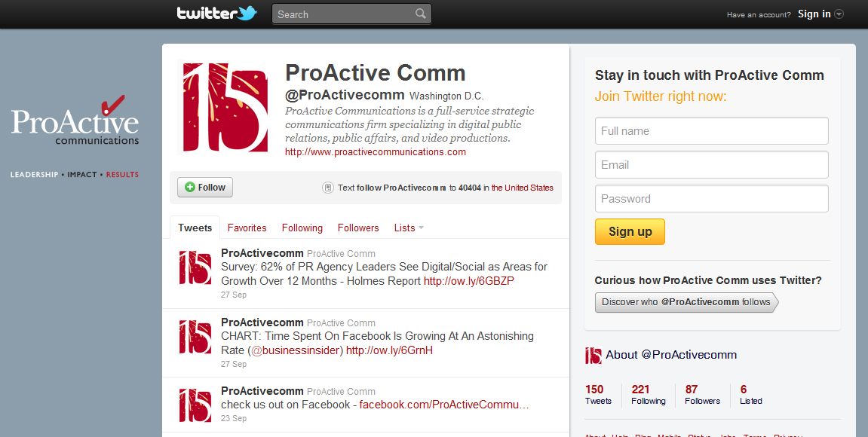Focus the Full name input field

coord(711,131)
